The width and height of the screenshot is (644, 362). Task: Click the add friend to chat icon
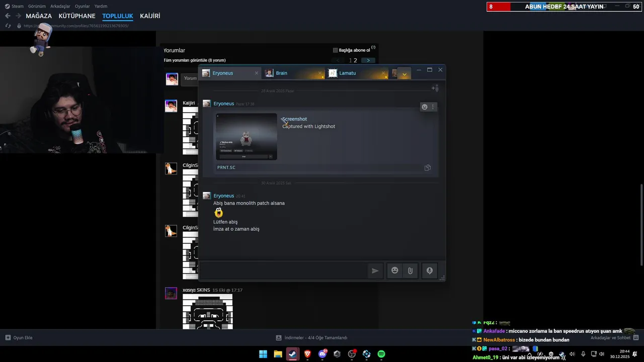coord(435,88)
